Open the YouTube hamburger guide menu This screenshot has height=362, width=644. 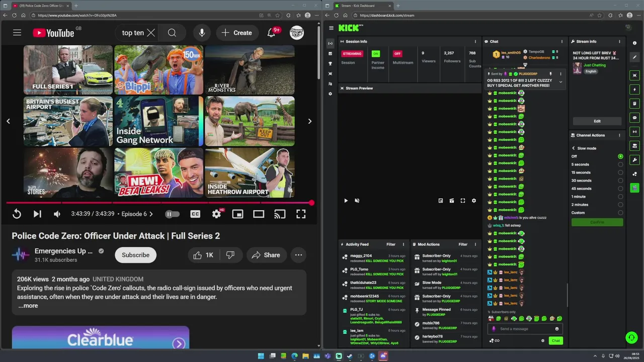17,33
